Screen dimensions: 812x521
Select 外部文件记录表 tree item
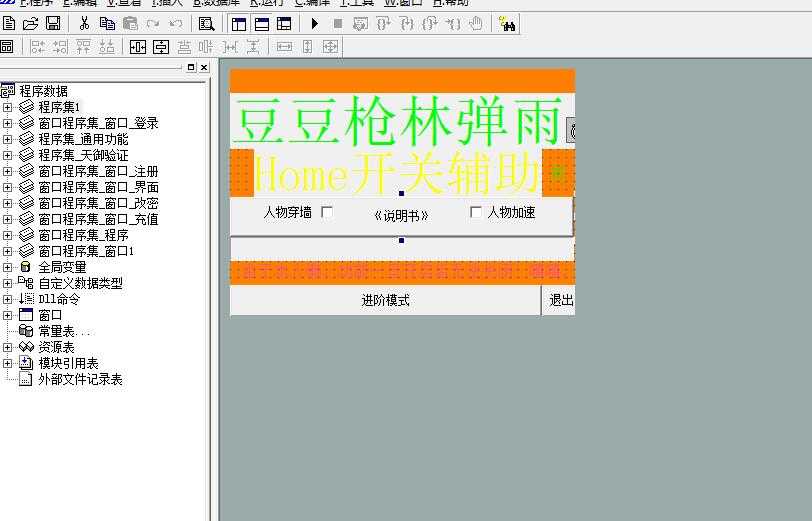click(x=80, y=379)
